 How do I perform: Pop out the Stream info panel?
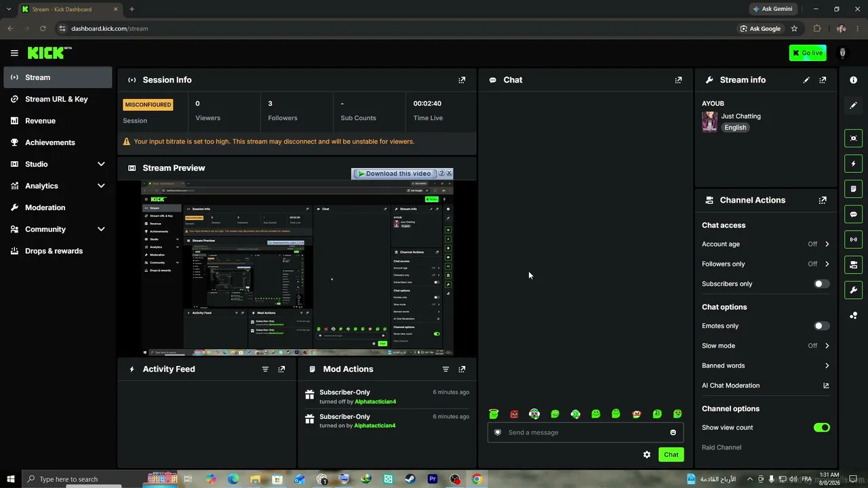pos(823,80)
